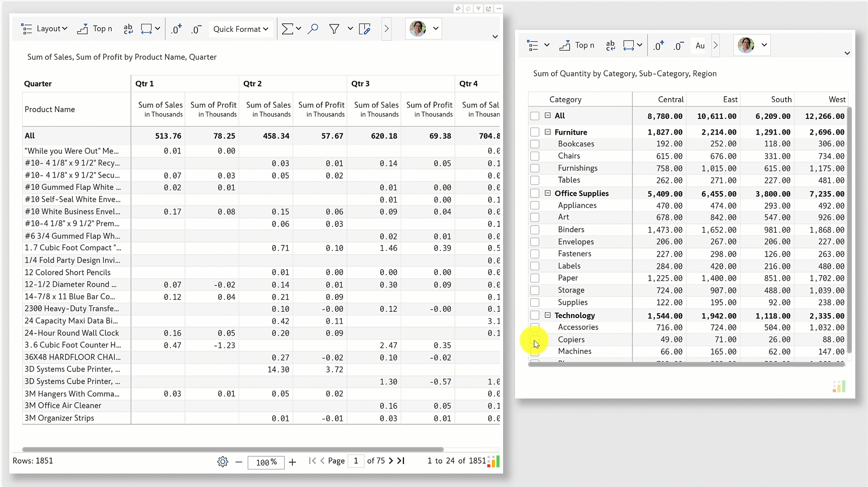
Task: Click the filter funnel icon
Action: pos(334,29)
